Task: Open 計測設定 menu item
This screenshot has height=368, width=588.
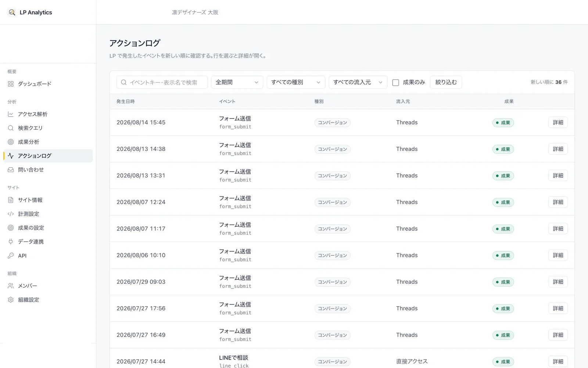Action: 48,214
